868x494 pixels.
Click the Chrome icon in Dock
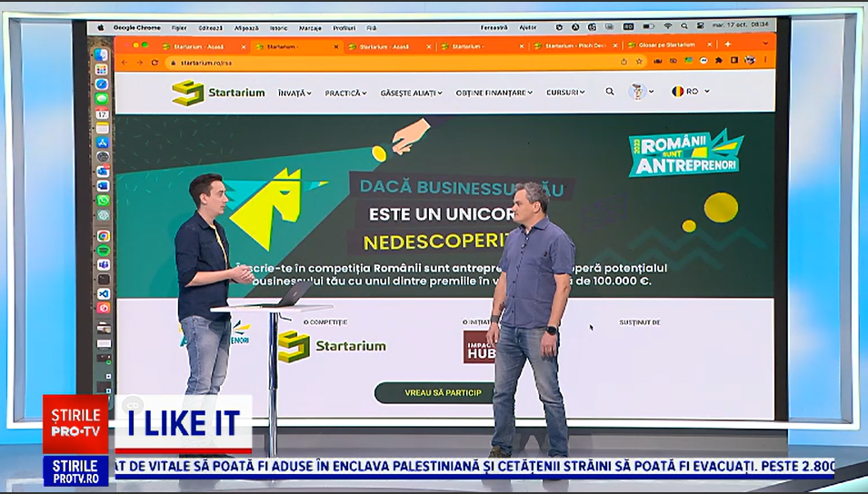click(104, 236)
